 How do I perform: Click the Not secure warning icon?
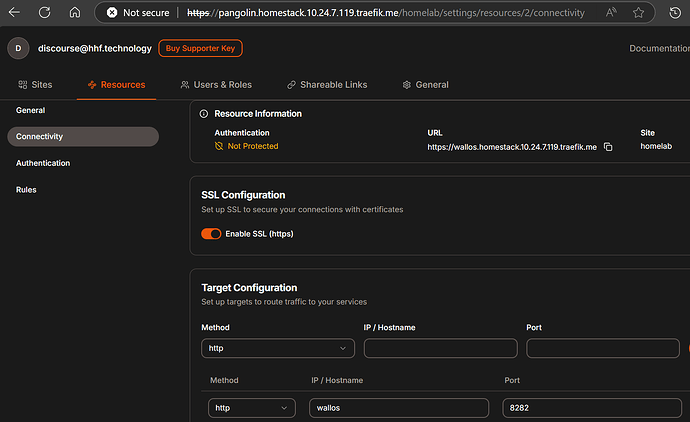112,13
